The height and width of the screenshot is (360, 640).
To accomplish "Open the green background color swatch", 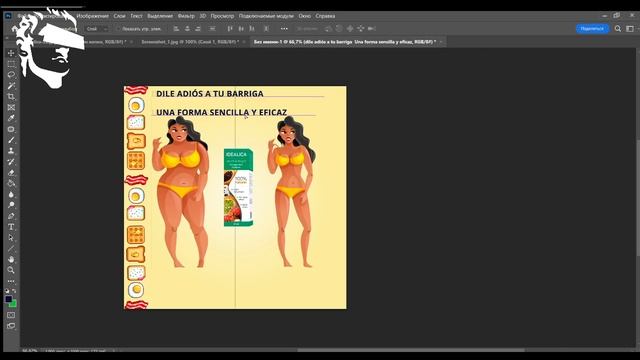I will click(x=14, y=304).
